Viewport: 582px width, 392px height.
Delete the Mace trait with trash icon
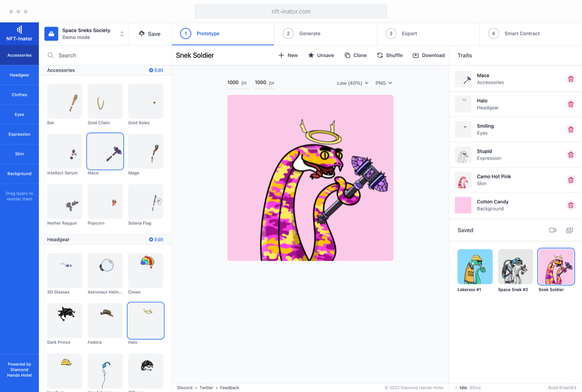[570, 79]
